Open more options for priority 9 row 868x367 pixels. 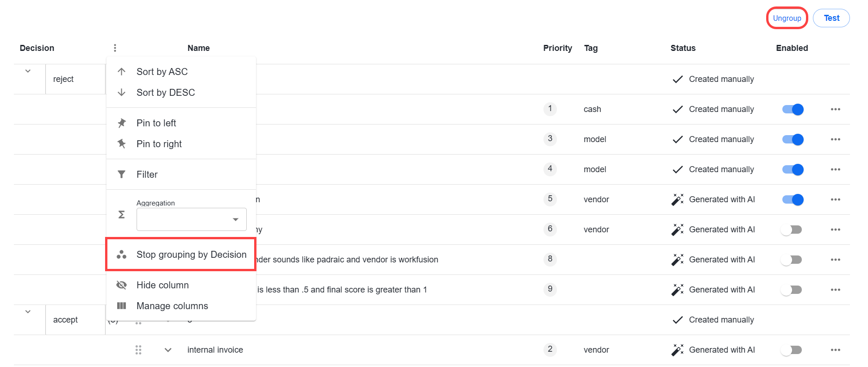(835, 290)
